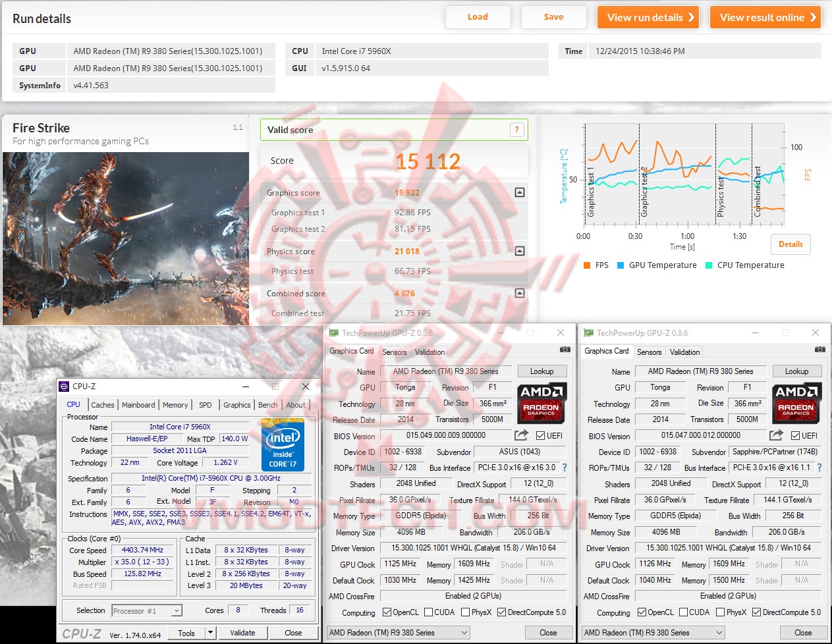The image size is (832, 644).
Task: Click View run details button
Action: pos(649,17)
